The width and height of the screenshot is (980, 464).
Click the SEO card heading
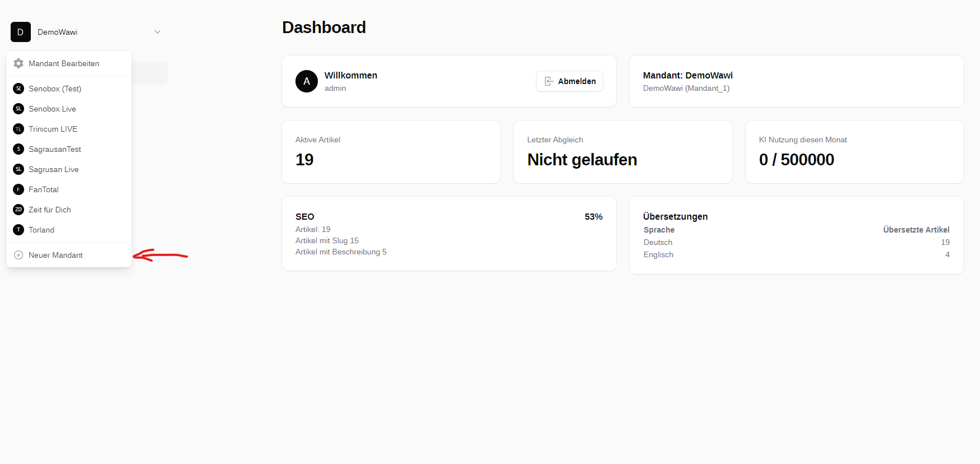[305, 216]
